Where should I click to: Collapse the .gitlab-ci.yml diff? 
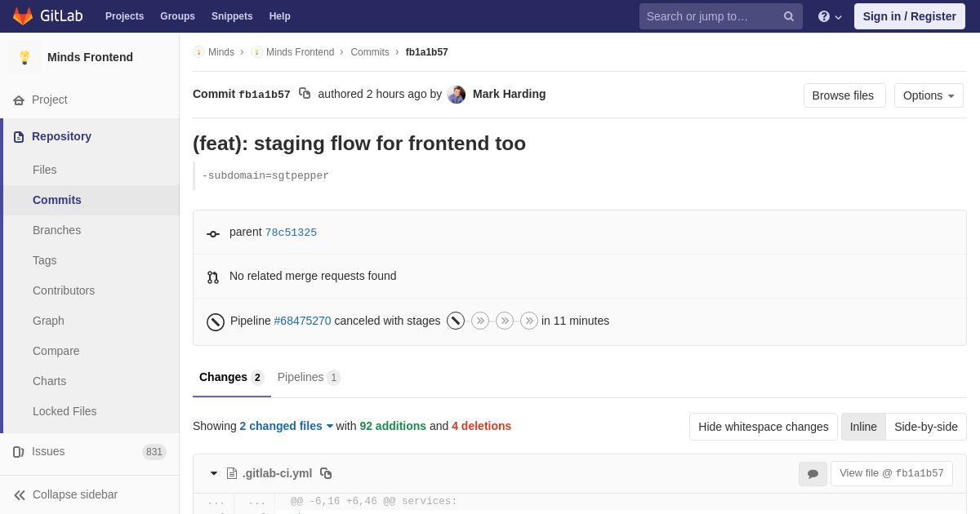[x=214, y=473]
